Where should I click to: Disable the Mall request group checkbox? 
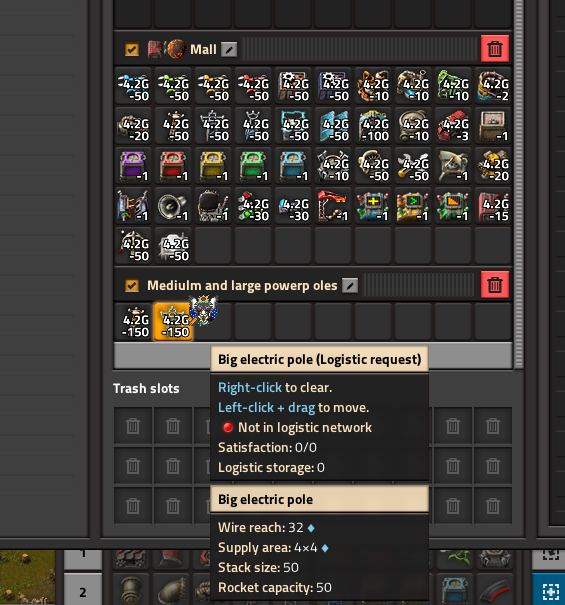click(x=132, y=49)
